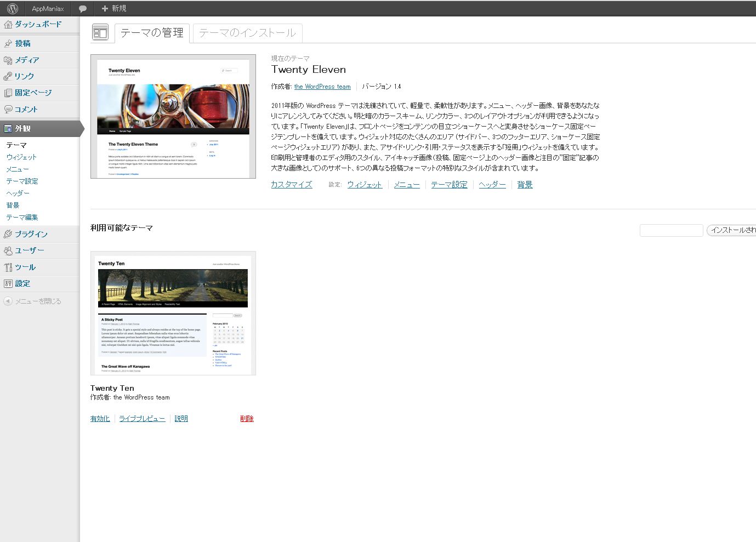Open the メニュー submenu item under 外観
Screen dimensions: 756x542
(18, 169)
